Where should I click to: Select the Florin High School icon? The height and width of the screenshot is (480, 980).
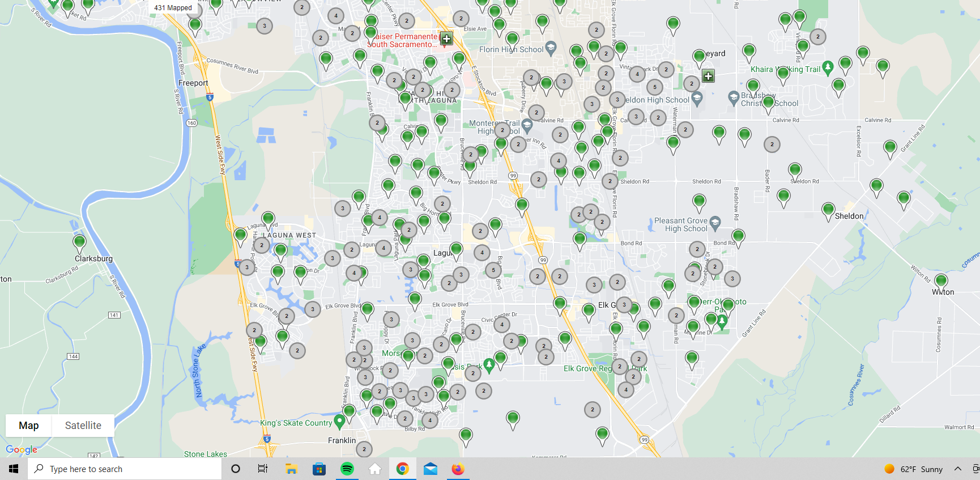(551, 48)
